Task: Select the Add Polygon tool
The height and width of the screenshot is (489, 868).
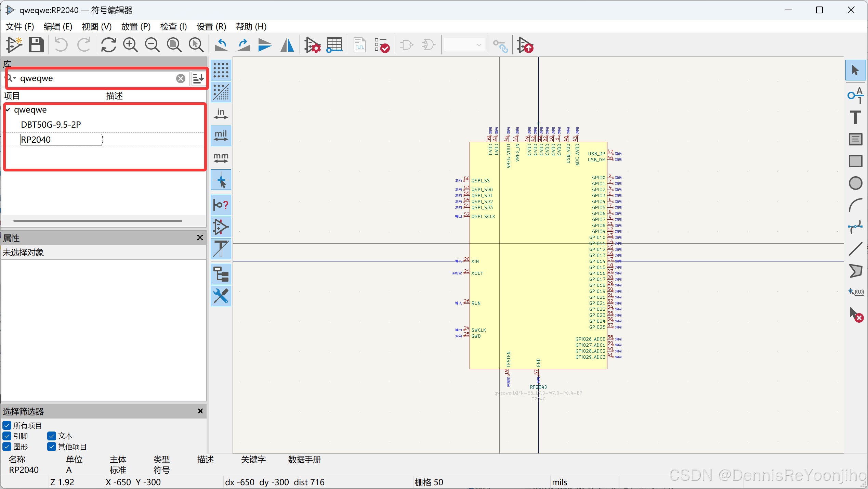Action: point(855,271)
